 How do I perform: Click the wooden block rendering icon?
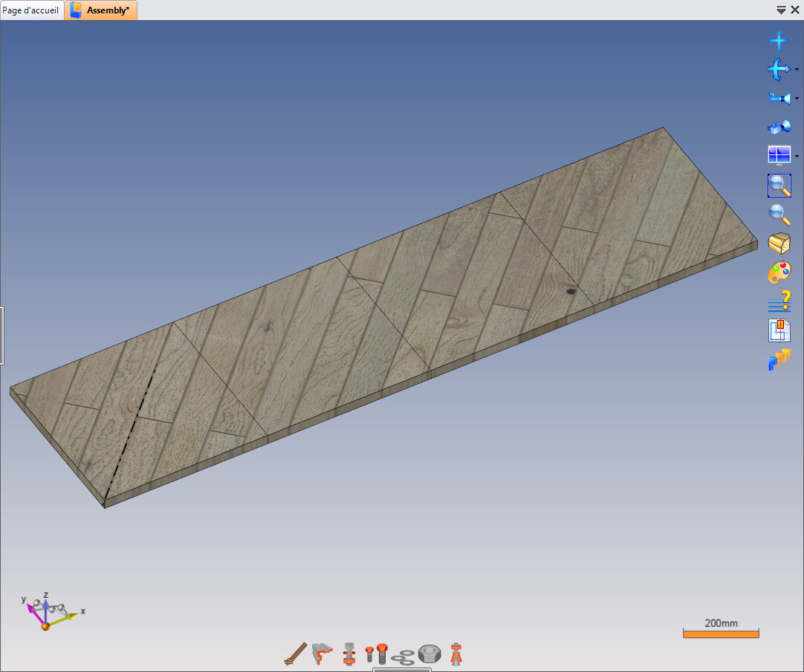(x=779, y=244)
